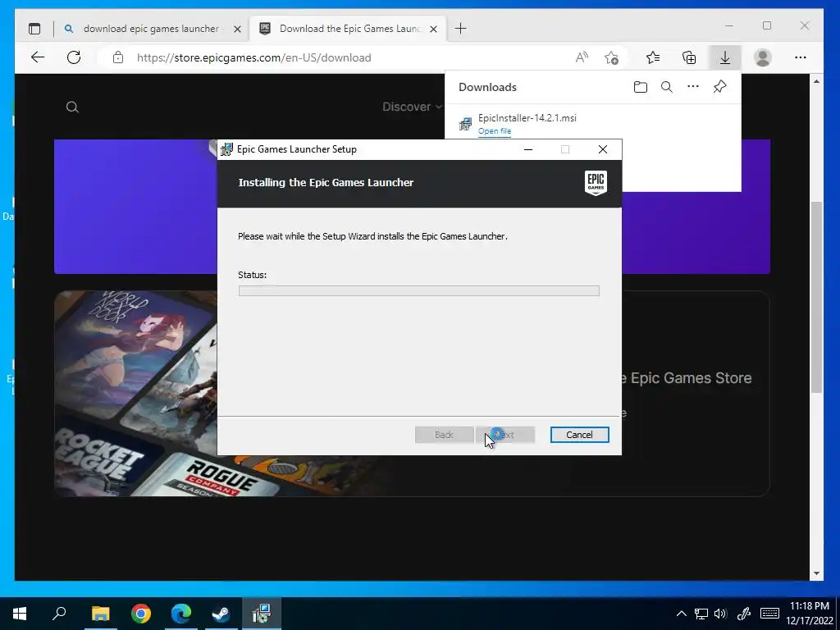
Task: Click the Open file link for EpicInstaller
Action: (x=495, y=131)
